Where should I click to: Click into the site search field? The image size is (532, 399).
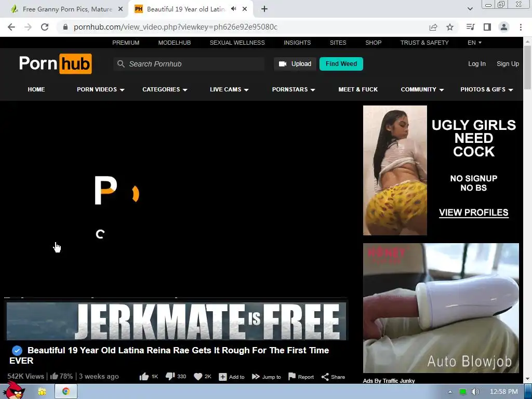click(x=189, y=64)
